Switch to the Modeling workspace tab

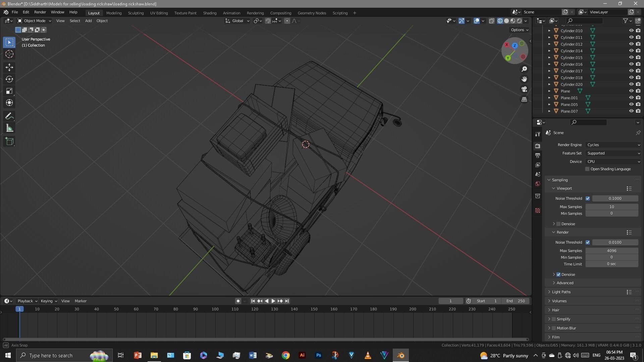click(x=114, y=13)
